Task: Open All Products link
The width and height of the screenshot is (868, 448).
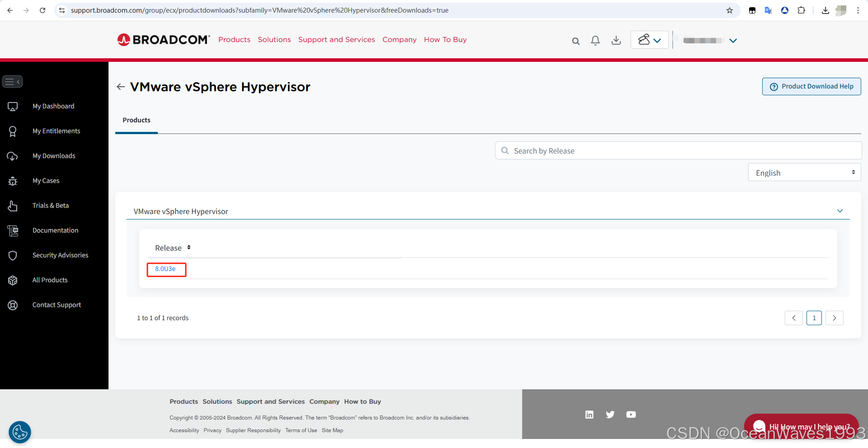Action: coord(50,280)
